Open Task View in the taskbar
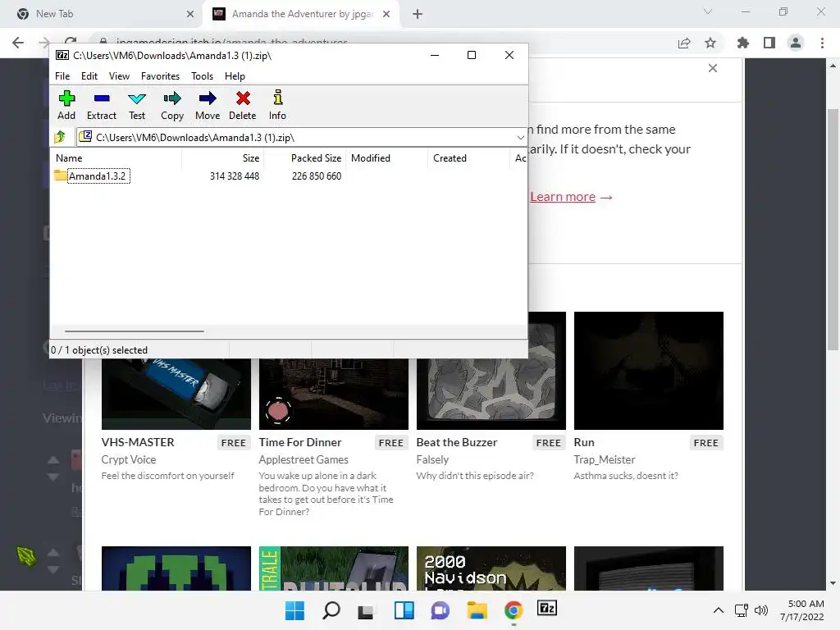Image resolution: width=840 pixels, height=630 pixels. [367, 610]
